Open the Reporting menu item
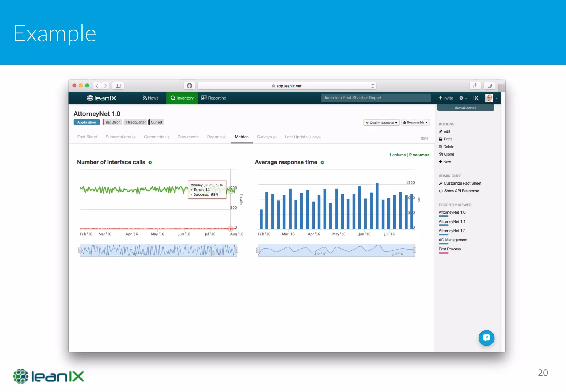Screen dimensions: 566x392 [x=214, y=98]
